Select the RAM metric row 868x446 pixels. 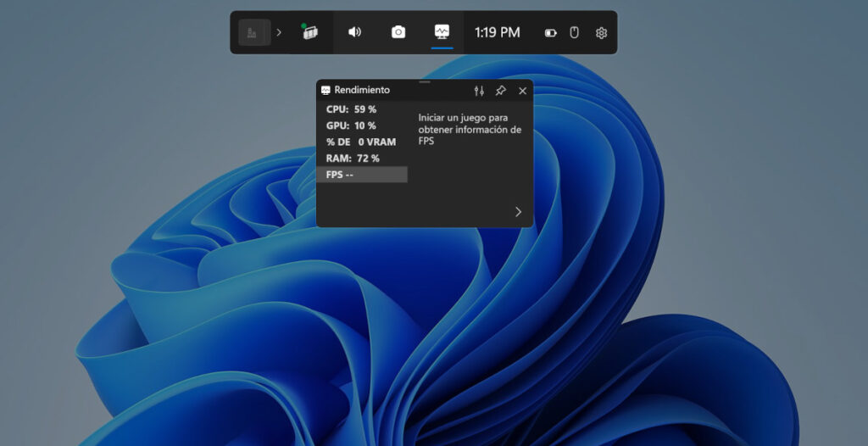(x=363, y=158)
